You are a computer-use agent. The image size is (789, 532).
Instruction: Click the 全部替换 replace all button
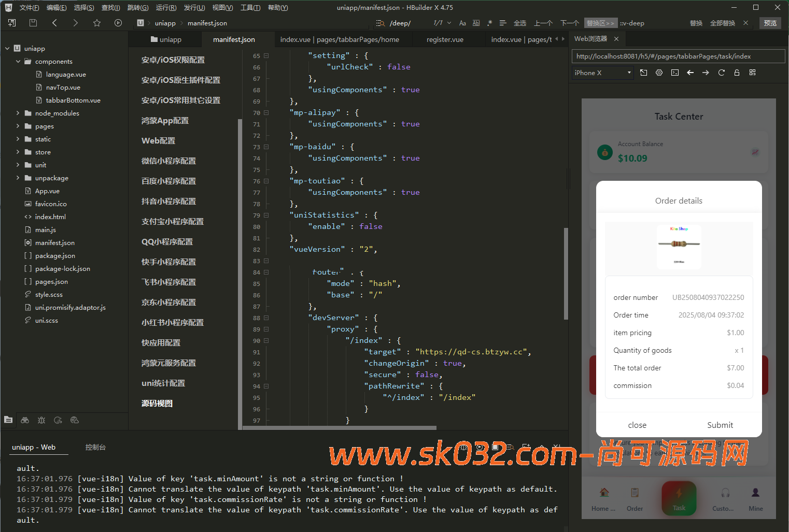pos(722,23)
